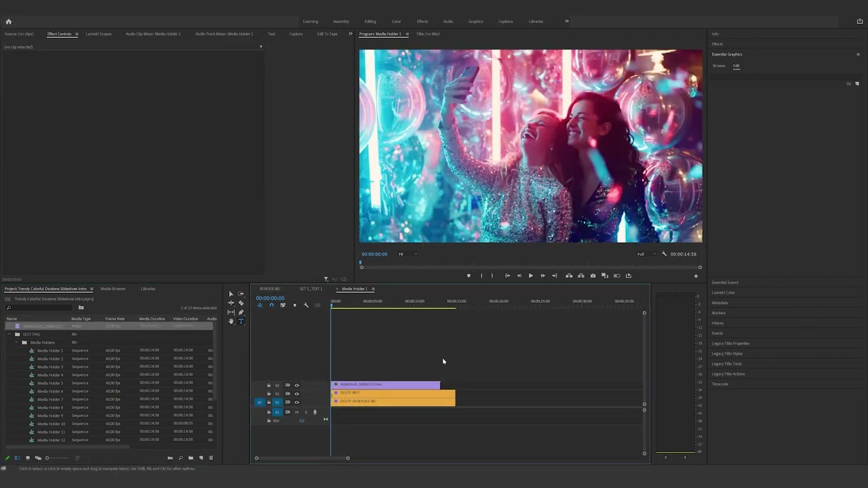868x488 pixels.
Task: Open the Legacy Title Properties panel
Action: click(x=730, y=344)
